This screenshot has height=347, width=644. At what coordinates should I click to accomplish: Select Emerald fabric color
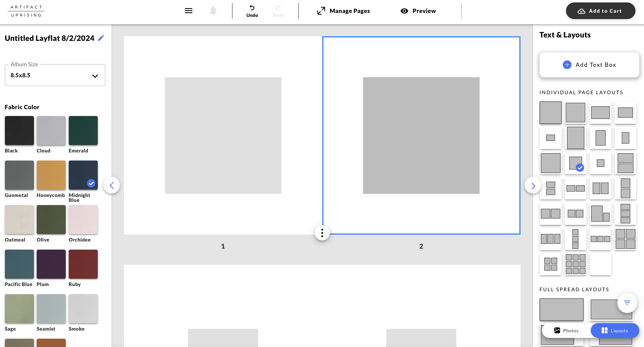(x=83, y=130)
